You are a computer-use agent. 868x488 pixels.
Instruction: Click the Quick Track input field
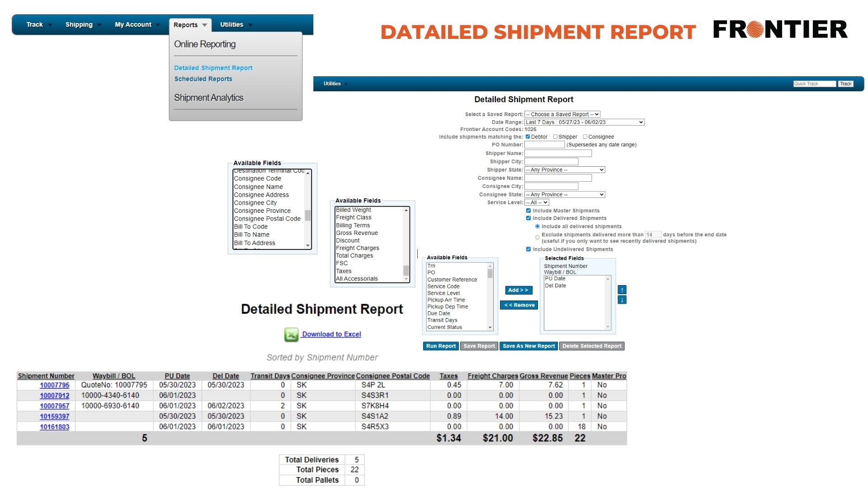(x=815, y=84)
